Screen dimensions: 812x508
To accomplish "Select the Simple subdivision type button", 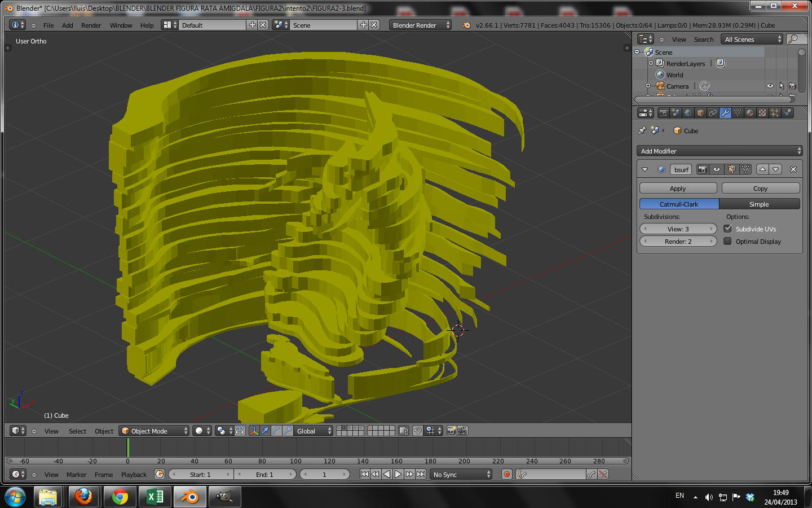I will click(759, 204).
